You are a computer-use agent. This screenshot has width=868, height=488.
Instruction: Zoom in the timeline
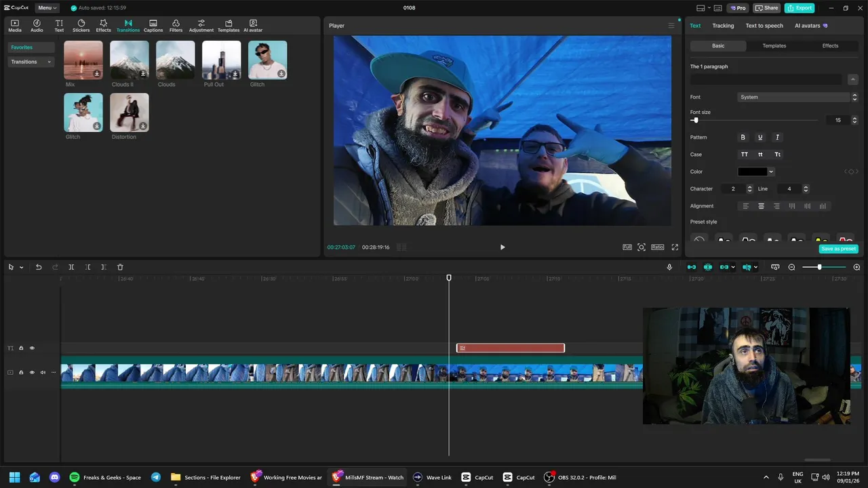click(x=856, y=267)
